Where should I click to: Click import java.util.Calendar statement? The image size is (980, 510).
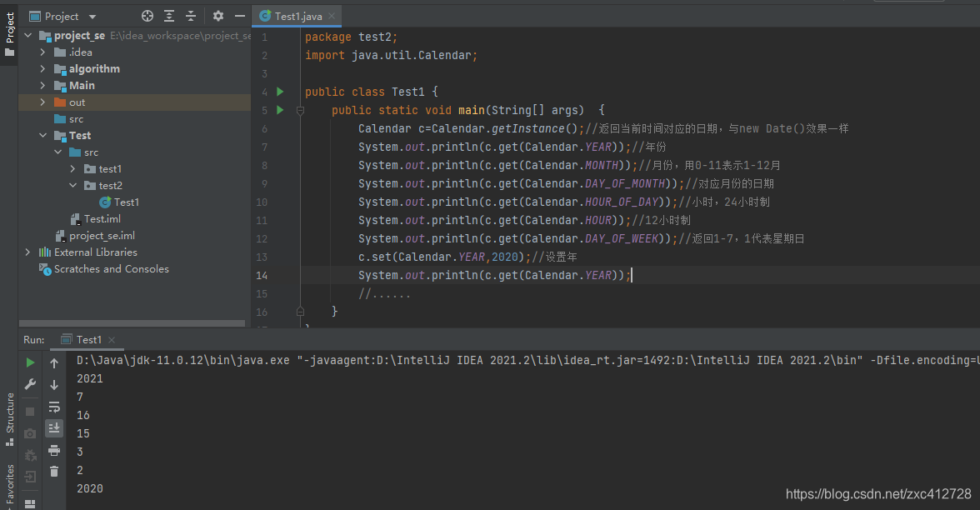(392, 55)
